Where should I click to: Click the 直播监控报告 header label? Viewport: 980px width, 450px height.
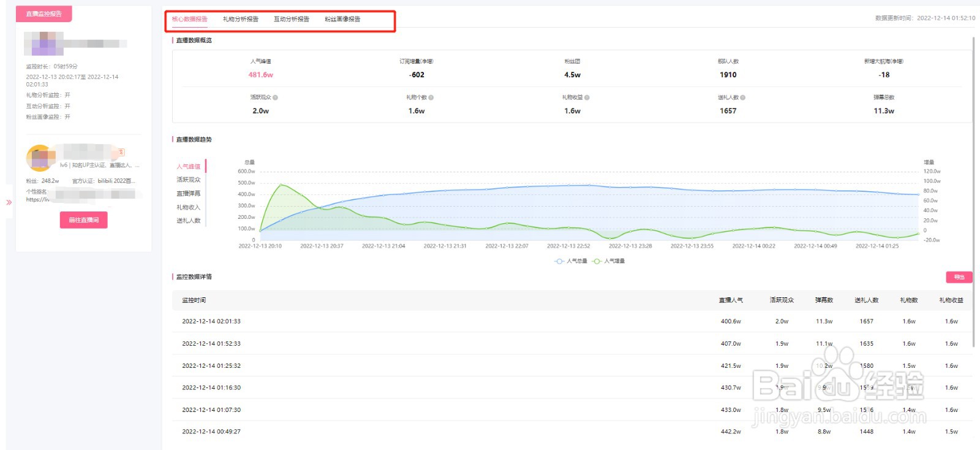[x=43, y=13]
